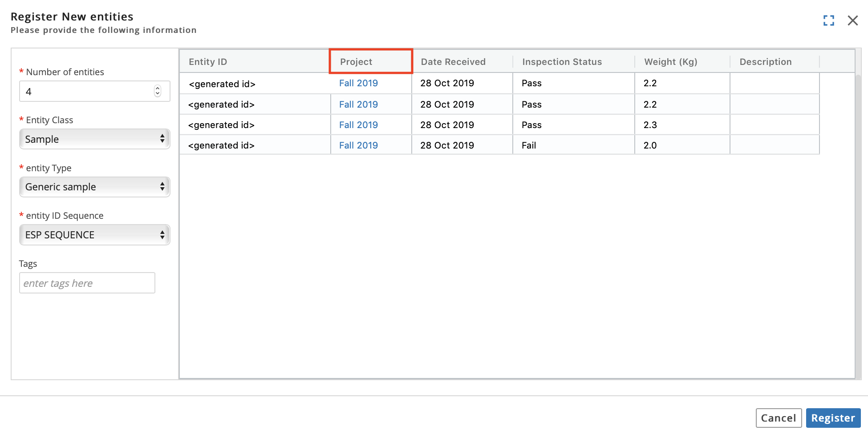The height and width of the screenshot is (434, 868).
Task: Click the Register button
Action: click(x=833, y=418)
